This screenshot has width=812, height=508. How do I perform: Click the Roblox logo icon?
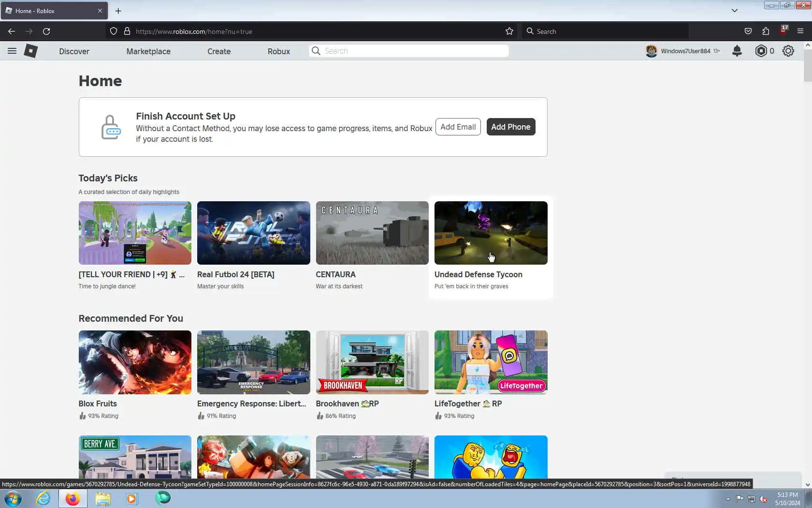[31, 51]
